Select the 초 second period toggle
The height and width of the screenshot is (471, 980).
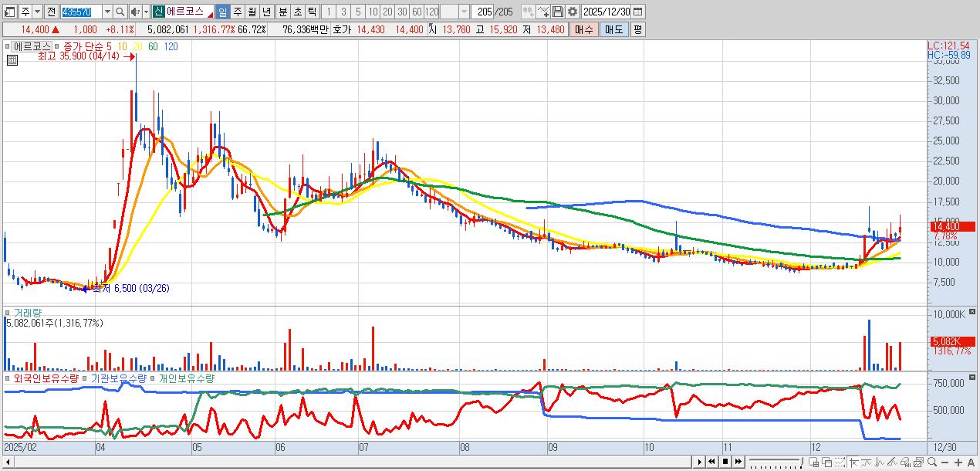pos(296,12)
